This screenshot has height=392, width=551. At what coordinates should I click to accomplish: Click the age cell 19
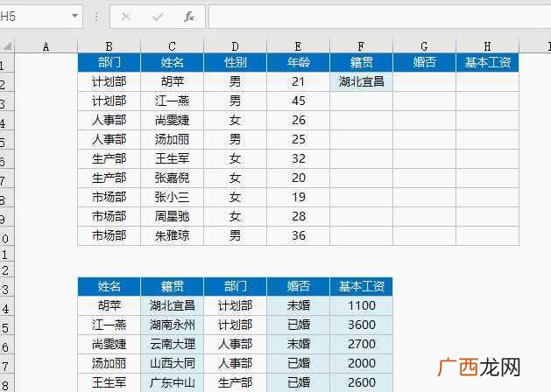[x=298, y=197]
